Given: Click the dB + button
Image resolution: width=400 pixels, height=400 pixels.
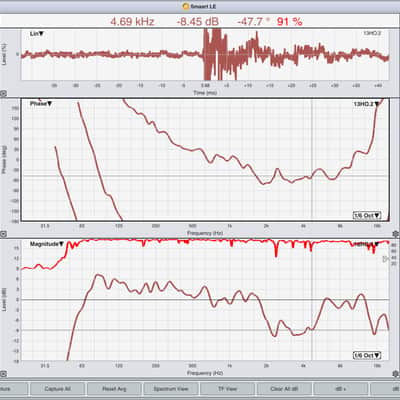Looking at the screenshot, I should tap(341, 389).
